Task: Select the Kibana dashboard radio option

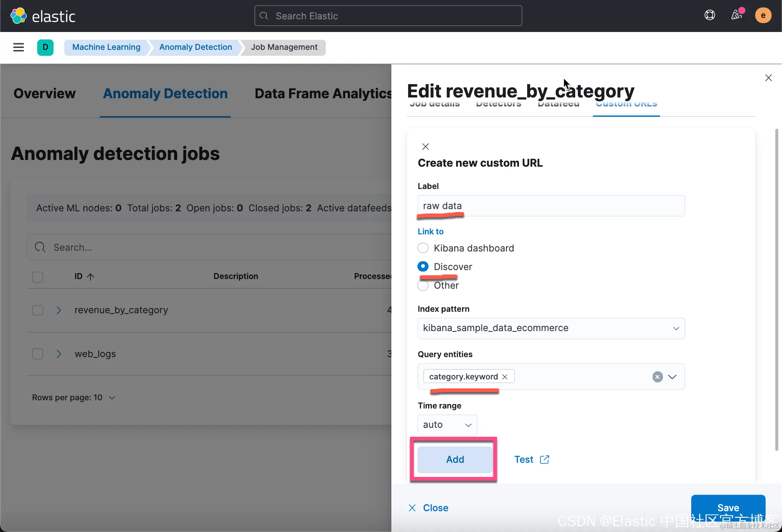Action: pos(423,248)
